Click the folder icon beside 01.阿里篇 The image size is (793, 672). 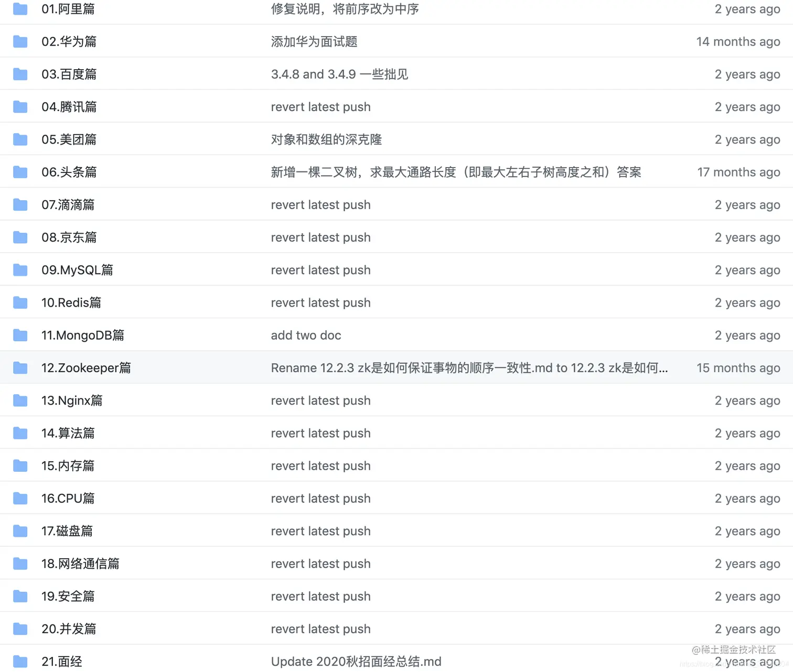pos(20,9)
